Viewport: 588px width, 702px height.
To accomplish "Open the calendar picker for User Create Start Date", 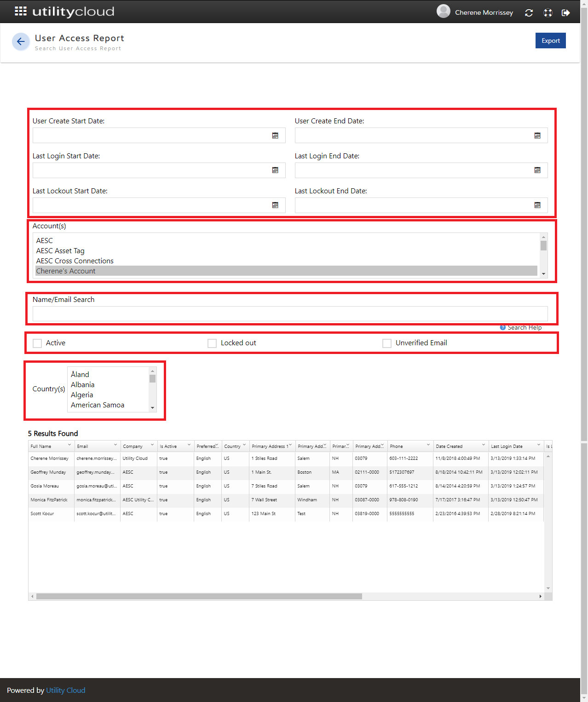I will tap(276, 135).
